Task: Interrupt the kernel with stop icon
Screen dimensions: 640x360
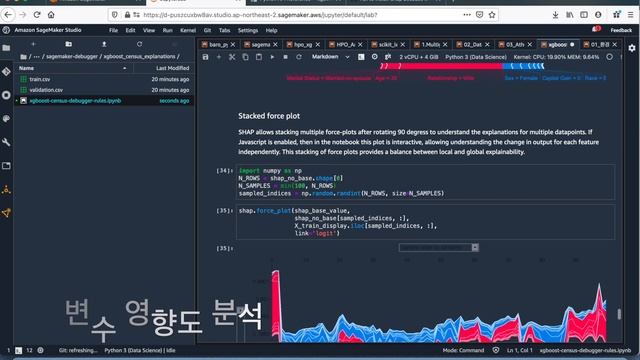Action: [x=285, y=57]
